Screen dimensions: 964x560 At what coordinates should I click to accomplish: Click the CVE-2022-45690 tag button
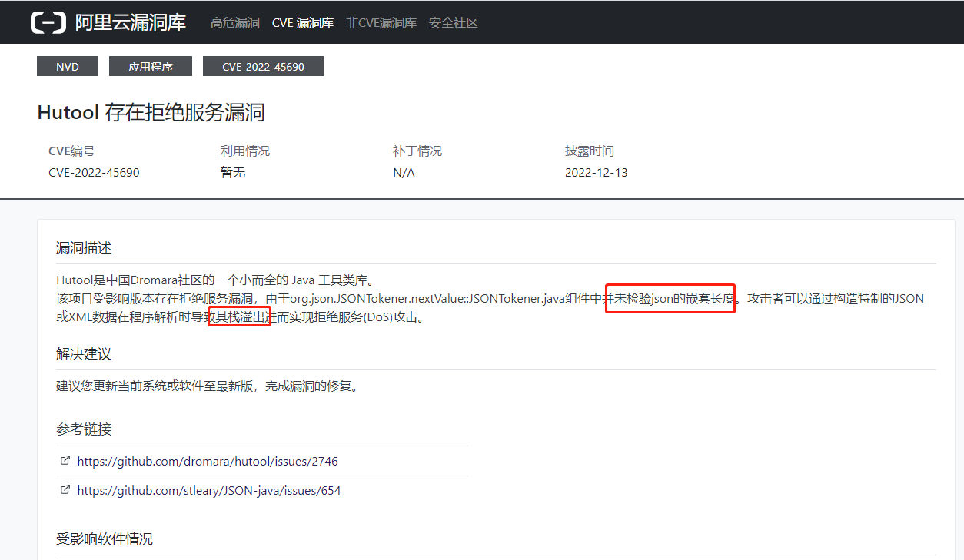pyautogui.click(x=263, y=67)
